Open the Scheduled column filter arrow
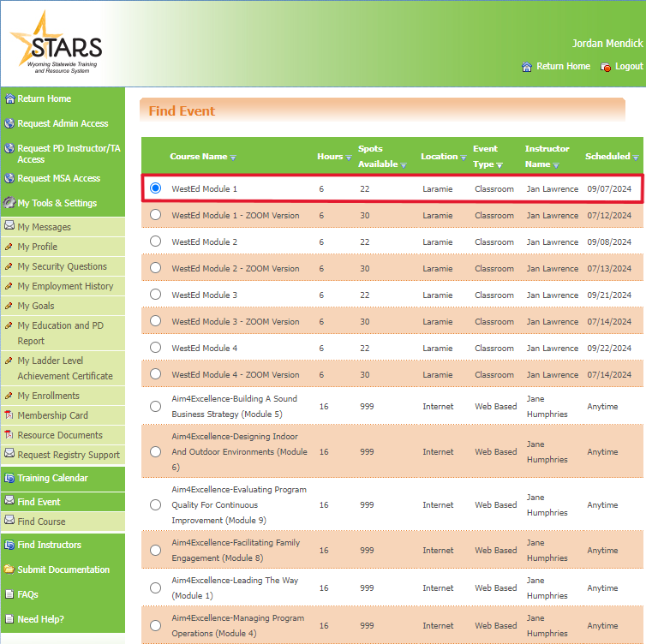 point(636,158)
